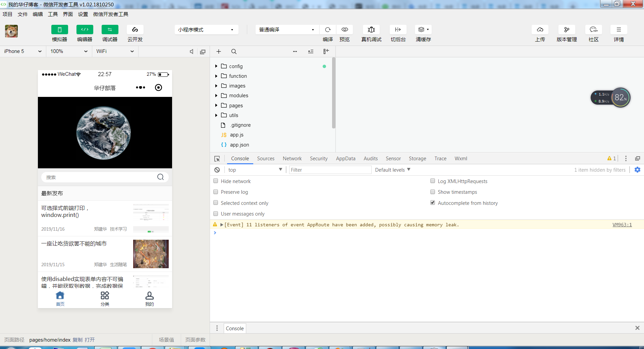Image resolution: width=644 pixels, height=349 pixels.
Task: Open the top context dropdown in console
Action: coord(255,170)
